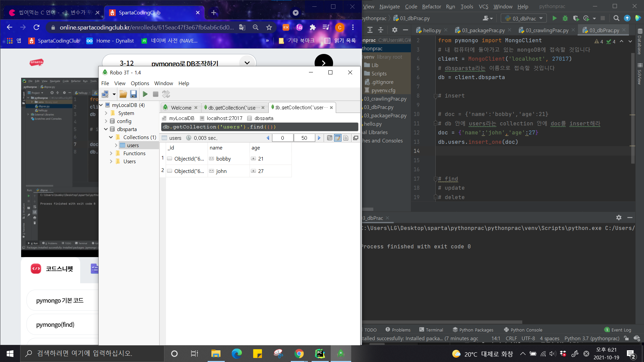The width and height of the screenshot is (644, 362).
Task: Click Robo 3T connect to server icon
Action: [x=105, y=94]
